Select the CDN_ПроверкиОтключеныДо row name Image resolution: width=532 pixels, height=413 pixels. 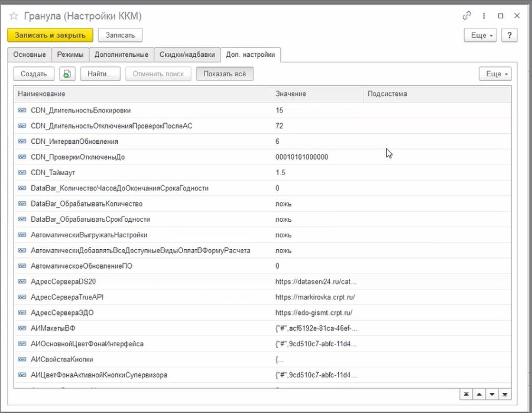(77, 157)
